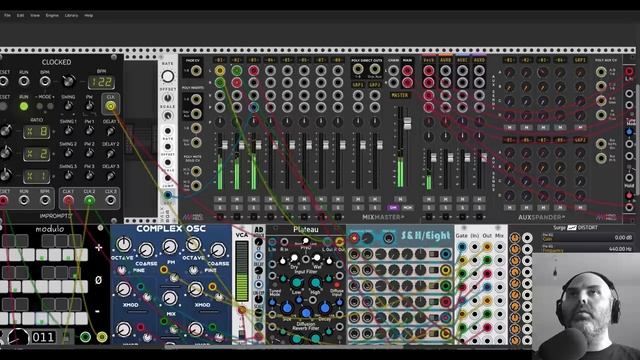Image resolution: width=640 pixels, height=360 pixels.
Task: Click the RATE knob on the Walk module
Action: point(167,76)
